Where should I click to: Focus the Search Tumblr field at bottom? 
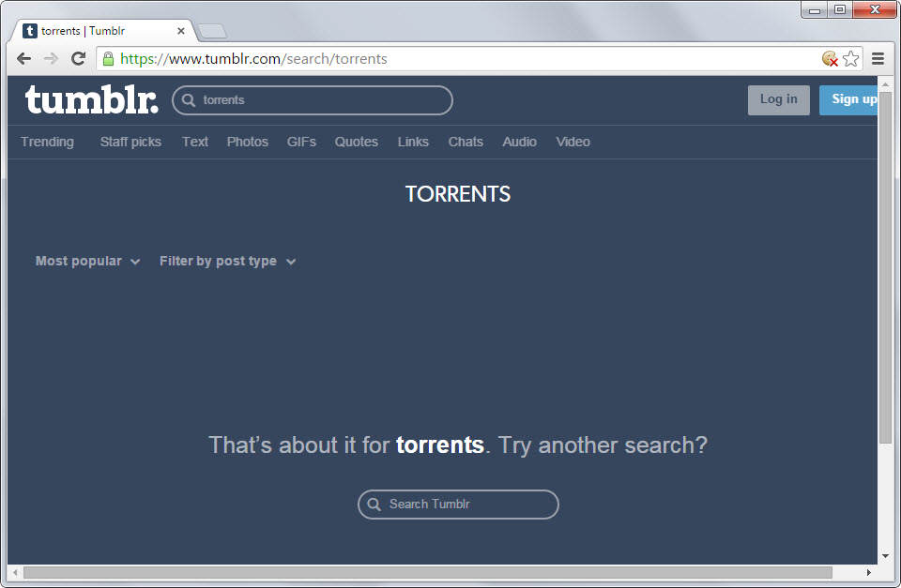coord(458,505)
